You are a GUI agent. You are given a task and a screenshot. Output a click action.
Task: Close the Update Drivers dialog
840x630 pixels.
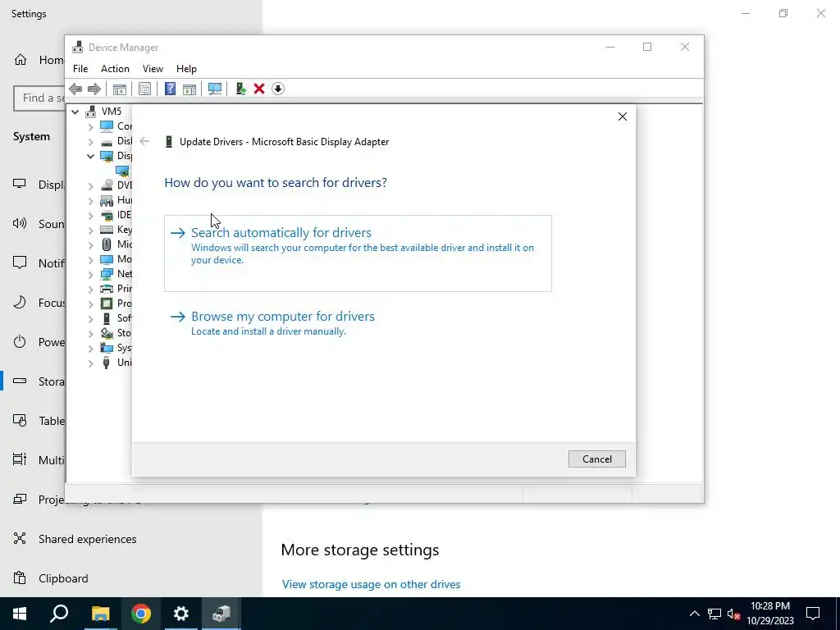click(622, 116)
